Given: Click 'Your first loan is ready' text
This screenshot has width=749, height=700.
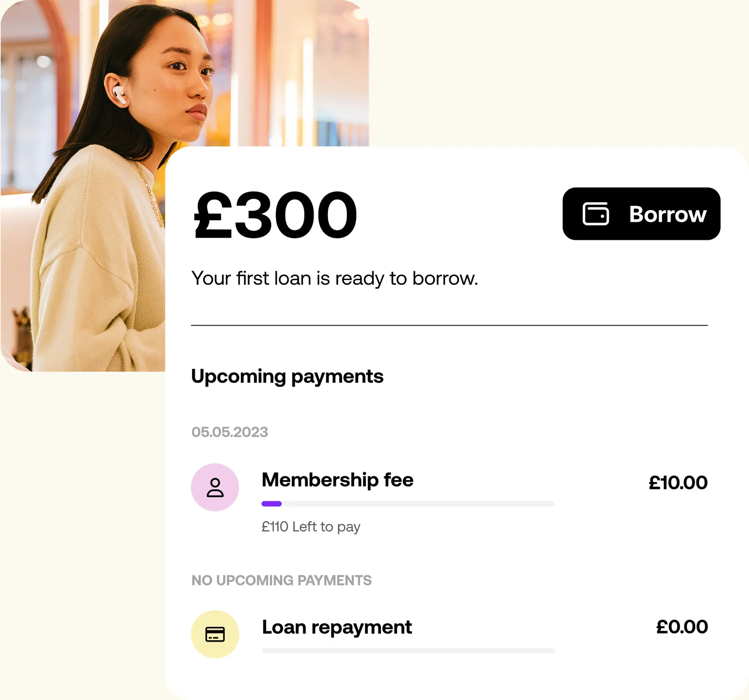Looking at the screenshot, I should pos(334,279).
